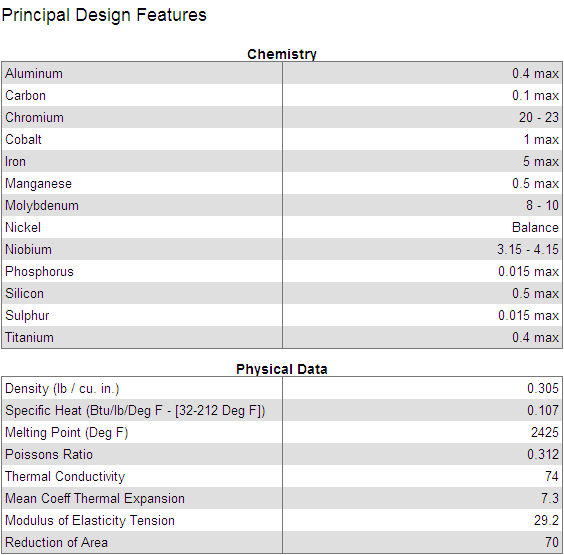The width and height of the screenshot is (564, 555).
Task: Click the Phosphorus row label
Action: (39, 272)
